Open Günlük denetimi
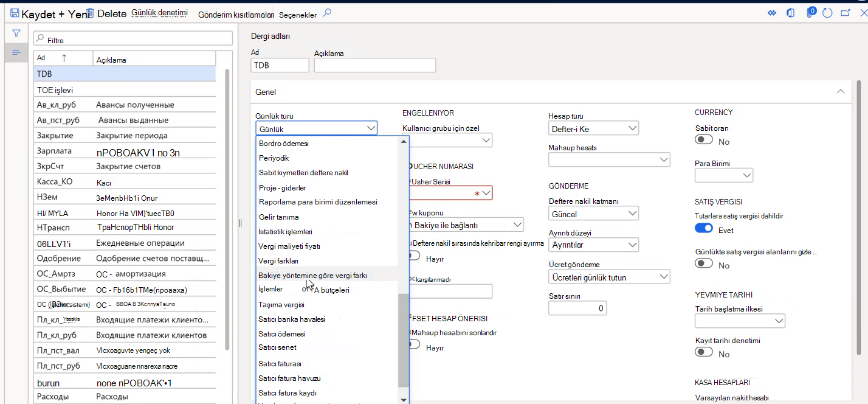The width and height of the screenshot is (868, 404). coord(159,12)
